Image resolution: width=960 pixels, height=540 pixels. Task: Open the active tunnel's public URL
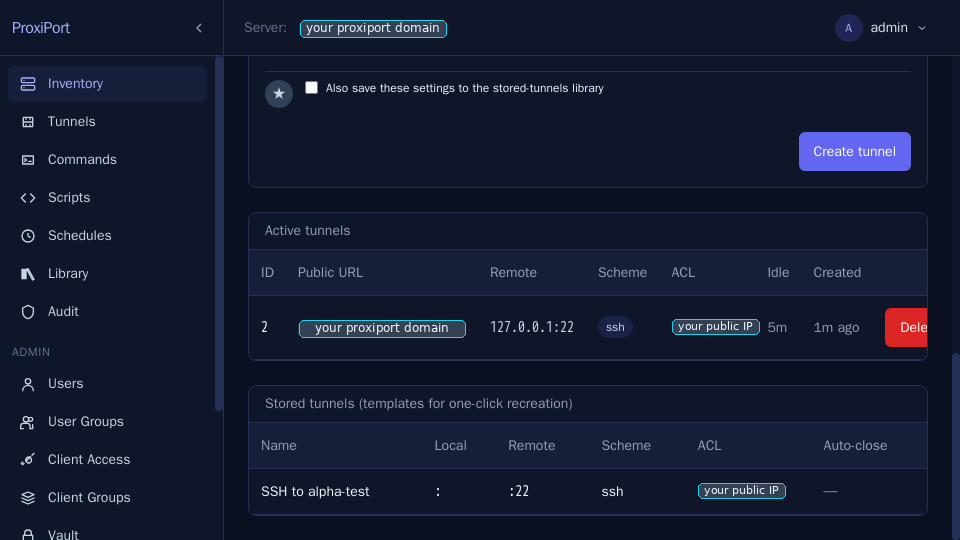[382, 328]
